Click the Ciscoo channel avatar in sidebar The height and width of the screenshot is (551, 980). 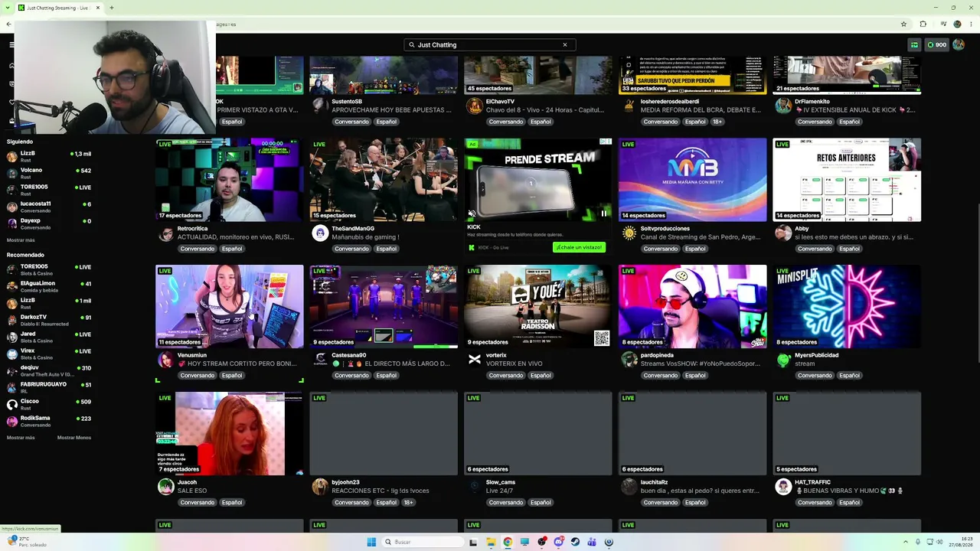click(12, 404)
